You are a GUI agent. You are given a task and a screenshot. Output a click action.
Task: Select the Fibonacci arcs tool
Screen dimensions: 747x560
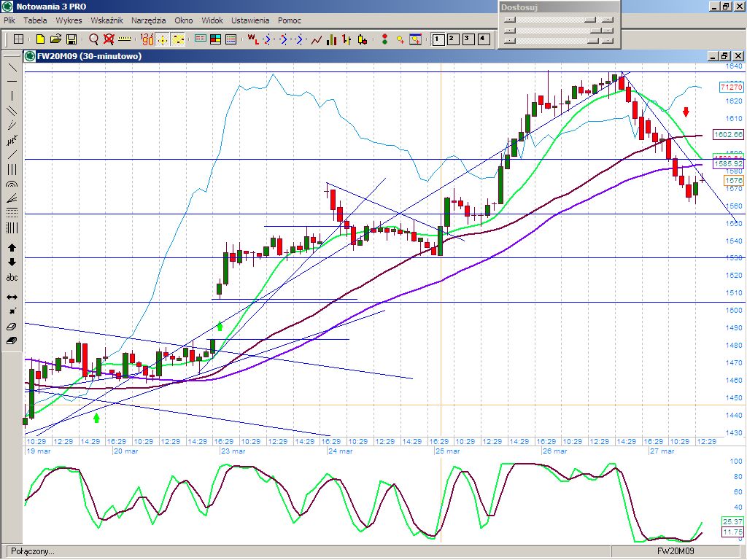[12, 184]
